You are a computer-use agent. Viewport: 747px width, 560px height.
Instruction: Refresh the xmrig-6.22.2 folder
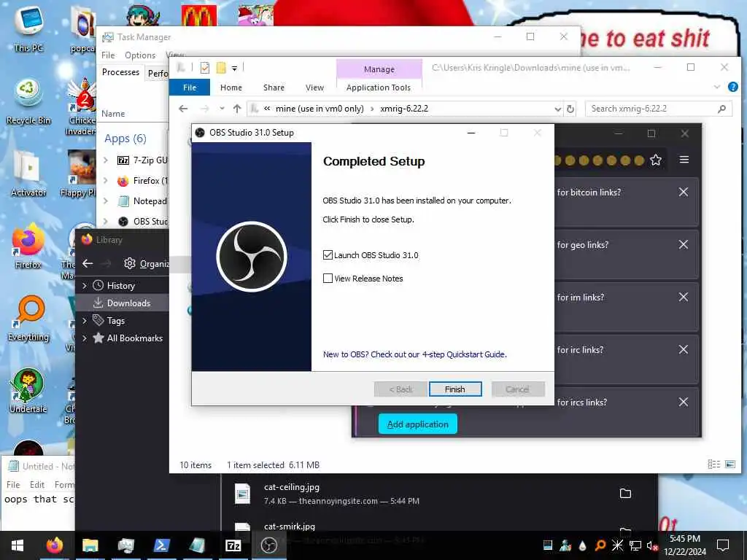pos(570,109)
